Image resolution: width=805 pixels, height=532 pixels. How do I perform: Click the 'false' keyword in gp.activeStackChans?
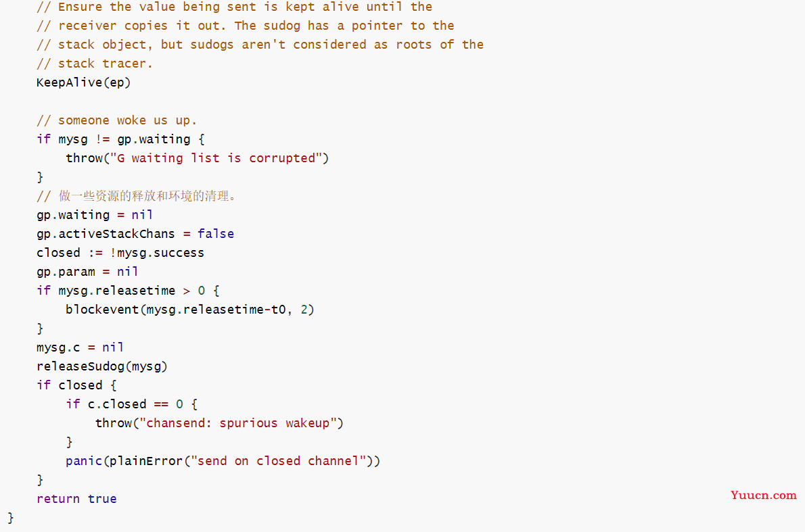[216, 233]
